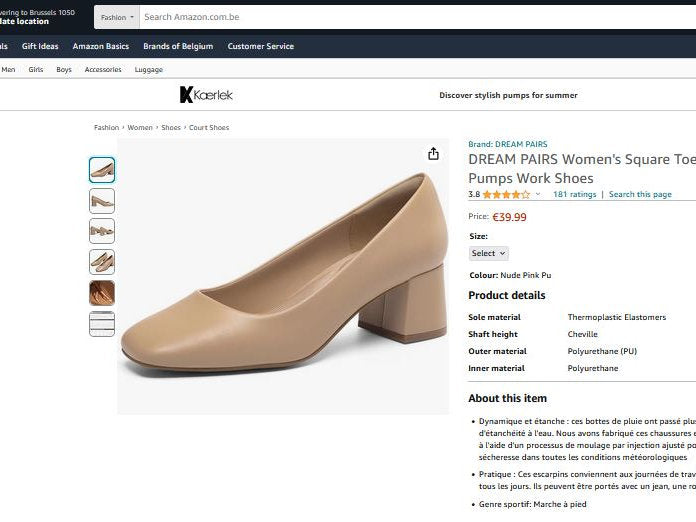Select the second shoe thumbnail
The image size is (696, 522).
click(x=102, y=201)
